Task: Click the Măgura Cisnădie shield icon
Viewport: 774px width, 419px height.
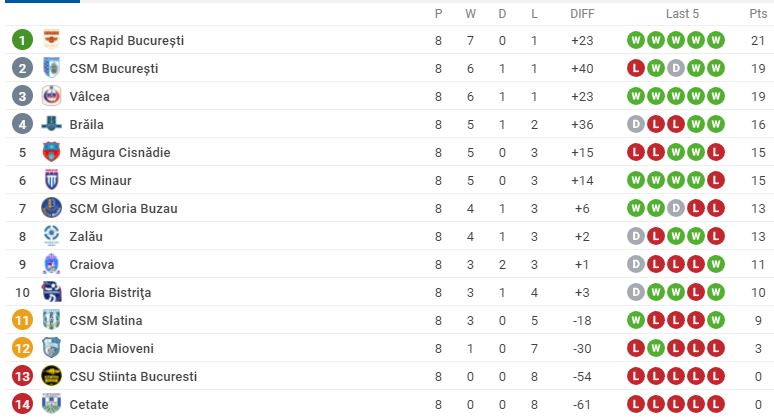Action: 51,152
